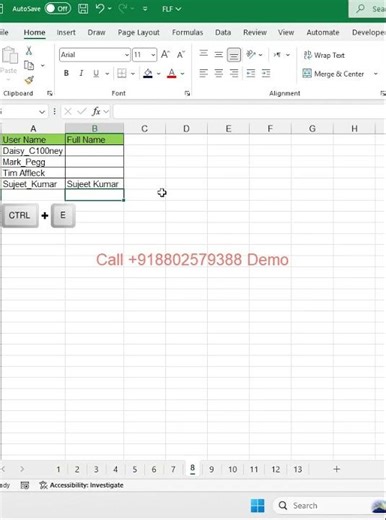Click Decrease Indent icon
Image resolution: width=386 pixels, height=520 pixels.
click(x=251, y=73)
